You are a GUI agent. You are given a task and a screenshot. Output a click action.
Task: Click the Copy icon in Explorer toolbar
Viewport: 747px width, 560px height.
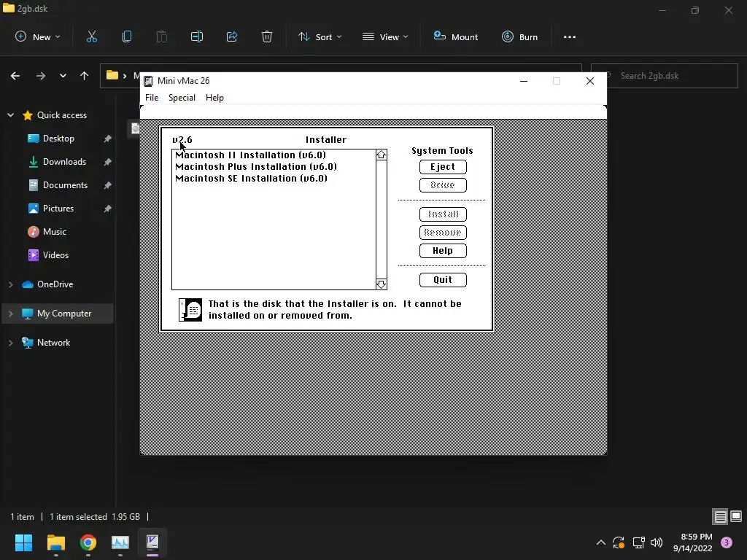[x=127, y=36]
